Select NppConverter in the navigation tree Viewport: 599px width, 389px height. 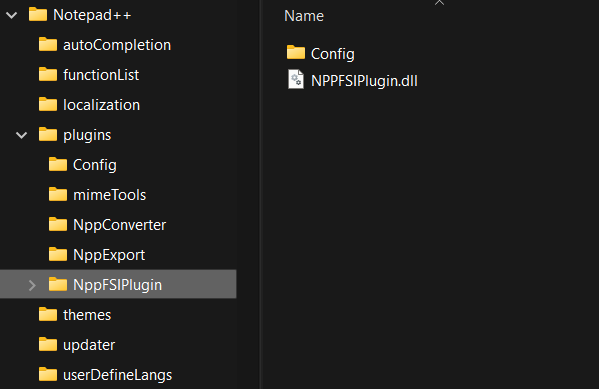(x=120, y=225)
